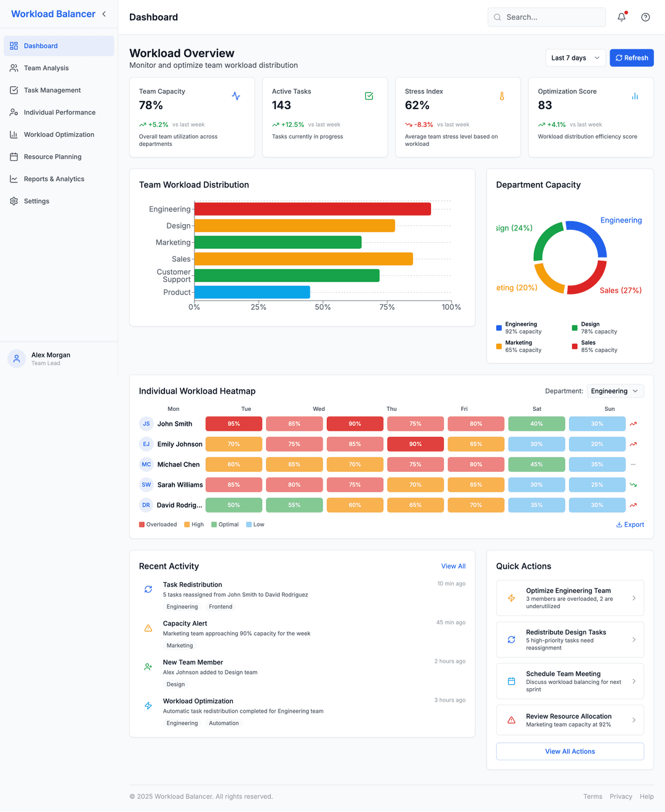Click the lightning icon on Optimize Engineering Team

[x=511, y=598]
